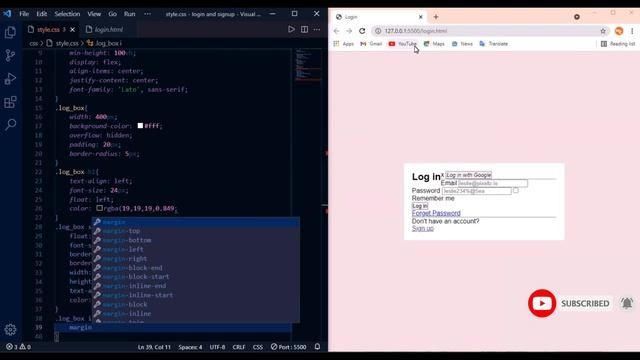Choose margin-block-start suggestion

[x=196, y=277]
